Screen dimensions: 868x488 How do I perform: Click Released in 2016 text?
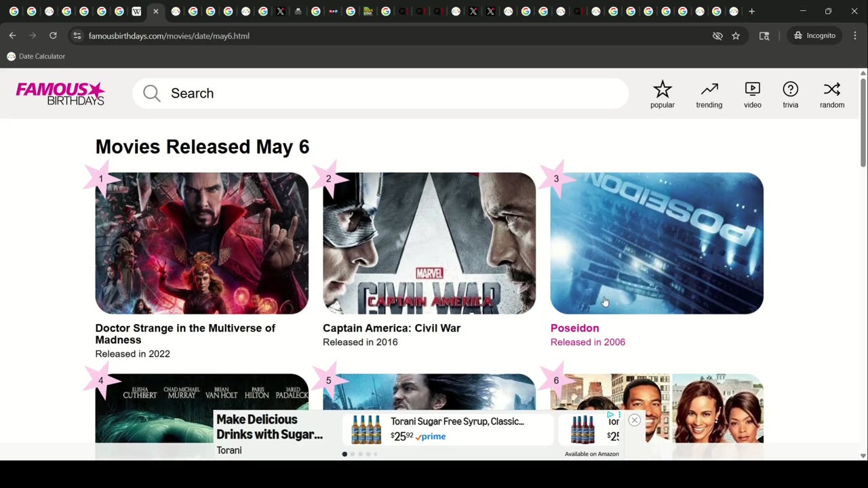coord(360,342)
